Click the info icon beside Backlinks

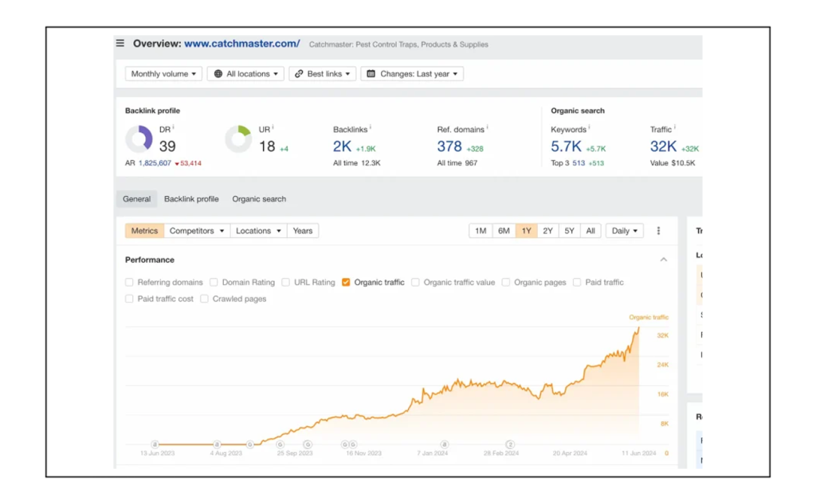[370, 127]
